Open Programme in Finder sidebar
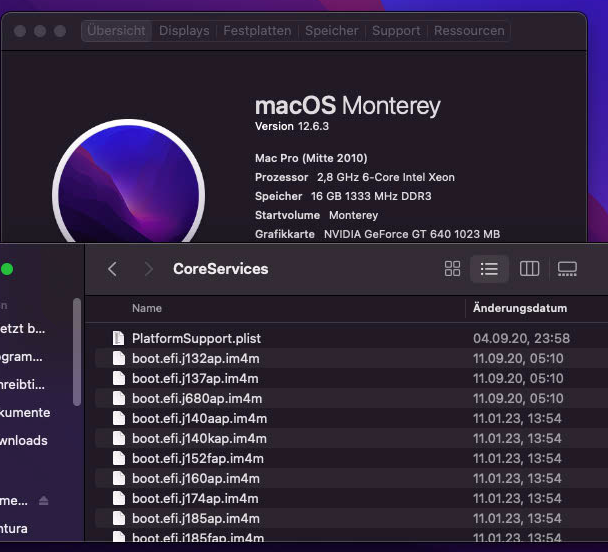 coord(21,357)
